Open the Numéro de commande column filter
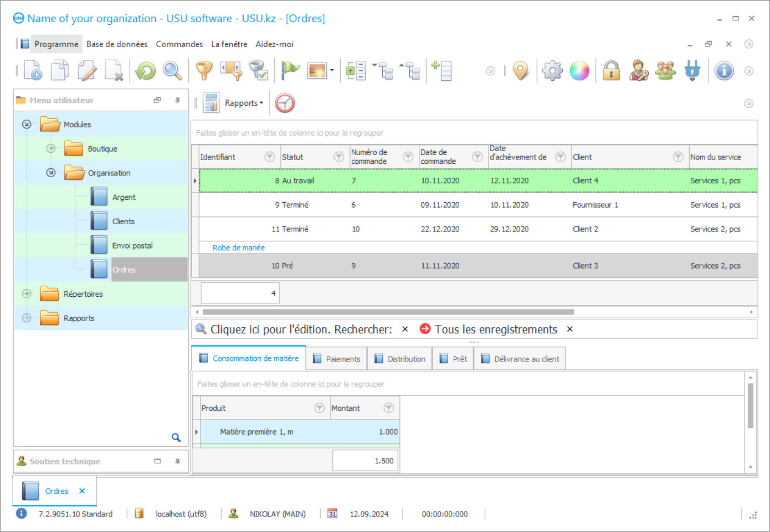The width and height of the screenshot is (770, 532). [x=408, y=157]
